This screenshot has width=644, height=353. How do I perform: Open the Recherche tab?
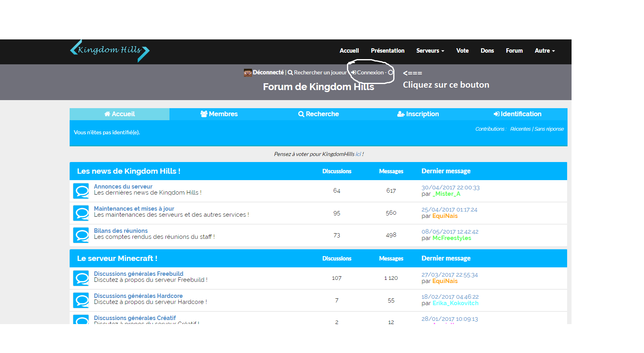(318, 114)
